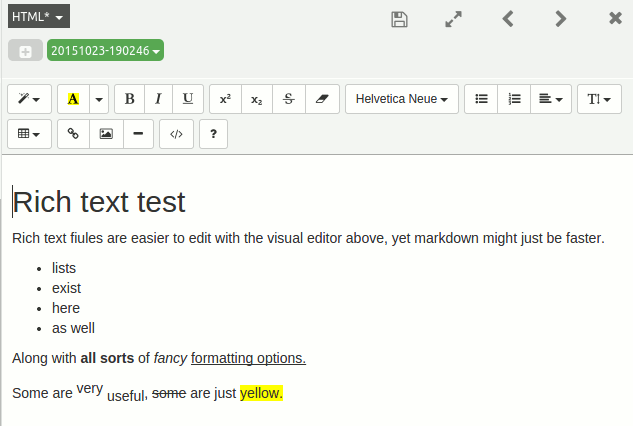Click the subscript 'useful,' word

pyautogui.click(x=127, y=396)
